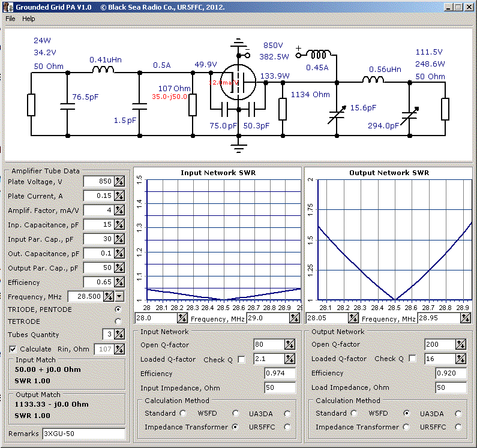Click the Output Network Open Q-factor spinner
The width and height of the screenshot is (477, 448).
pos(461,344)
